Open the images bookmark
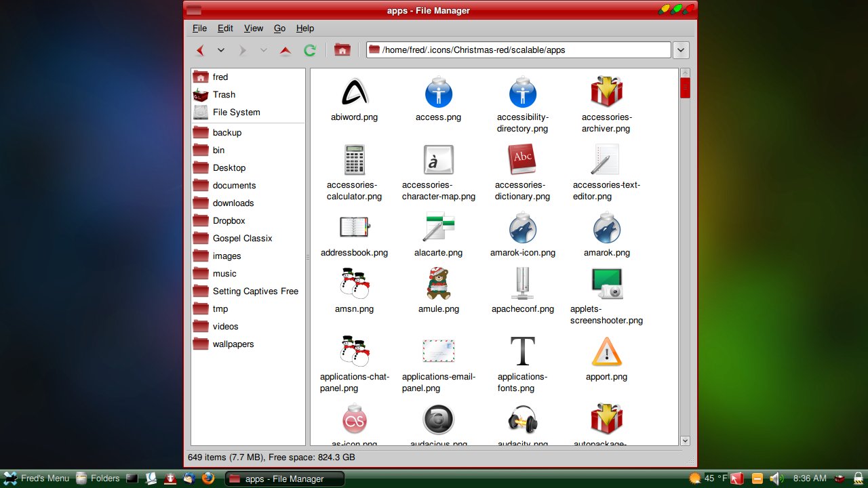Image resolution: width=868 pixels, height=488 pixels. (248, 256)
